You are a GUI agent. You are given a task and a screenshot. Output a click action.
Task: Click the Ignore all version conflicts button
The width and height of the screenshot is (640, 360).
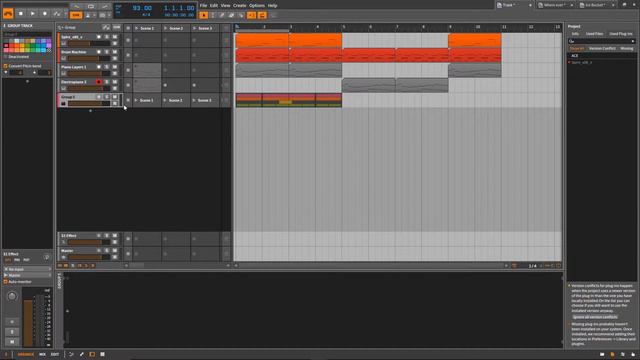pos(595,317)
